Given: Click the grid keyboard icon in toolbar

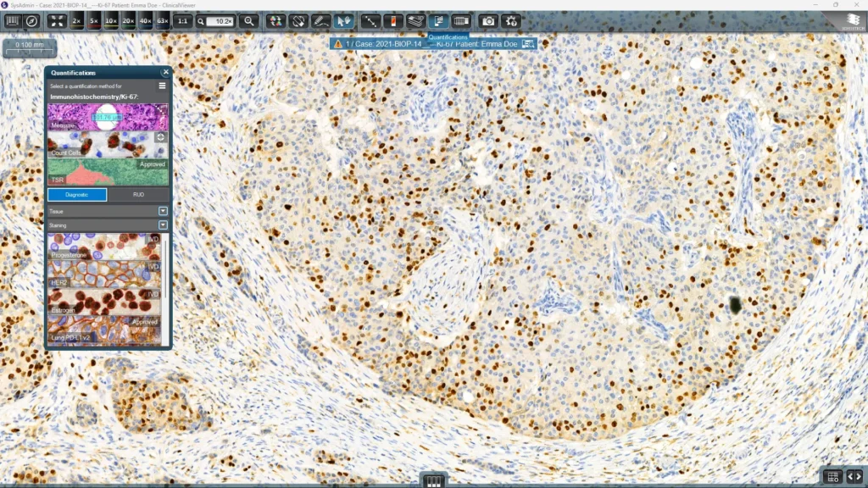Looking at the screenshot, I should point(461,21).
